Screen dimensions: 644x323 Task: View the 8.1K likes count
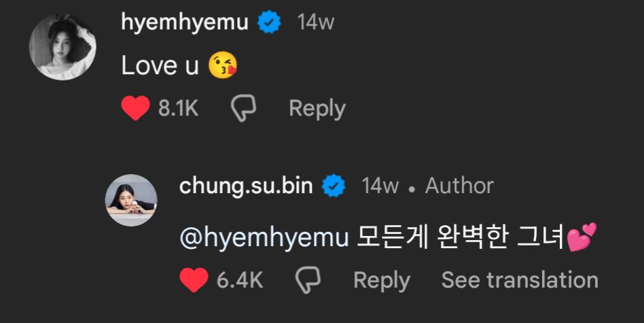(x=178, y=109)
